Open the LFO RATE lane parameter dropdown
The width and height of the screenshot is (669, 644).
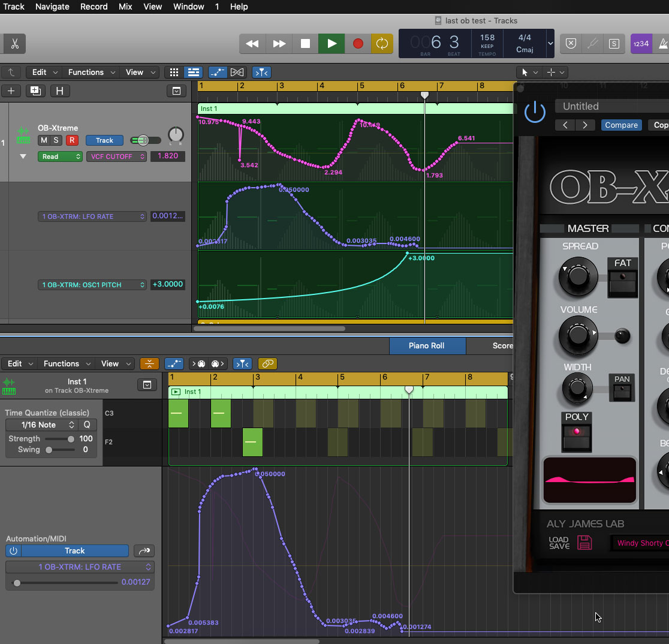tap(92, 216)
